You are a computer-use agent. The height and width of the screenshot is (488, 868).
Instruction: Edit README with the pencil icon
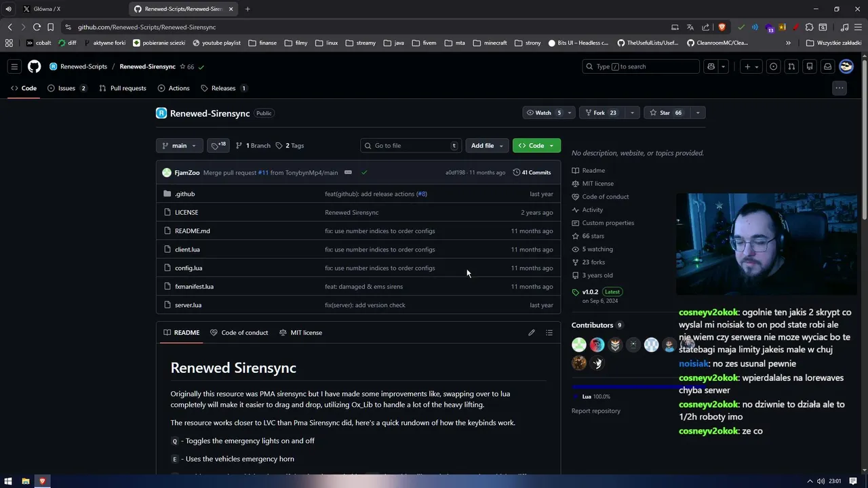tap(532, 333)
